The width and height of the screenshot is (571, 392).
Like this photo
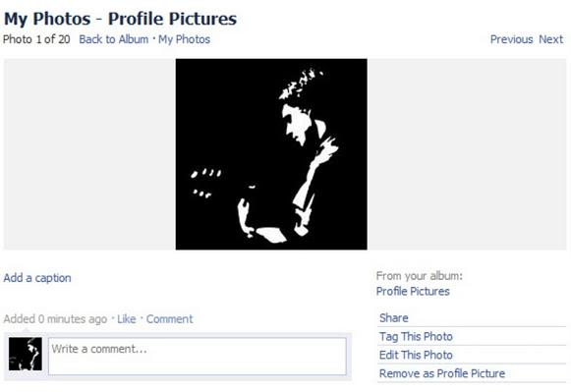(x=126, y=319)
